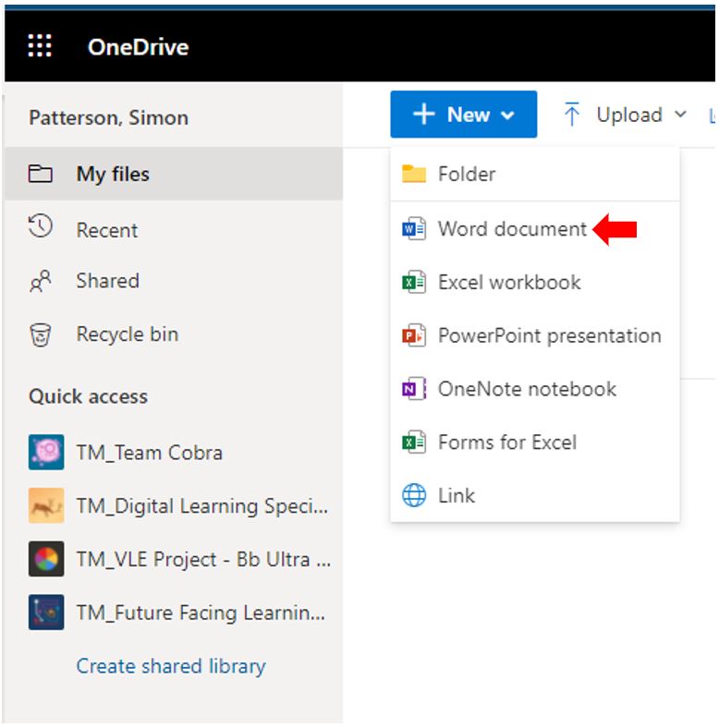This screenshot has height=728, width=719.
Task: Click the Patterson, Simon name heading
Action: (x=109, y=118)
